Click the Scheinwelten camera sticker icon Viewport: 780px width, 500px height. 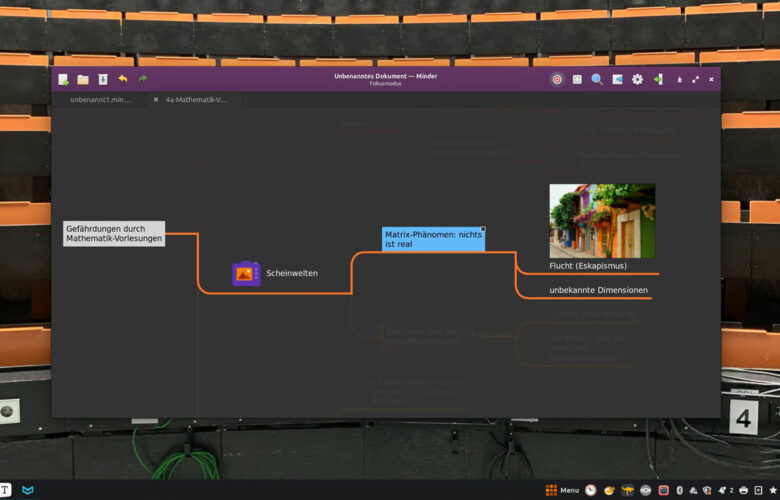(246, 273)
